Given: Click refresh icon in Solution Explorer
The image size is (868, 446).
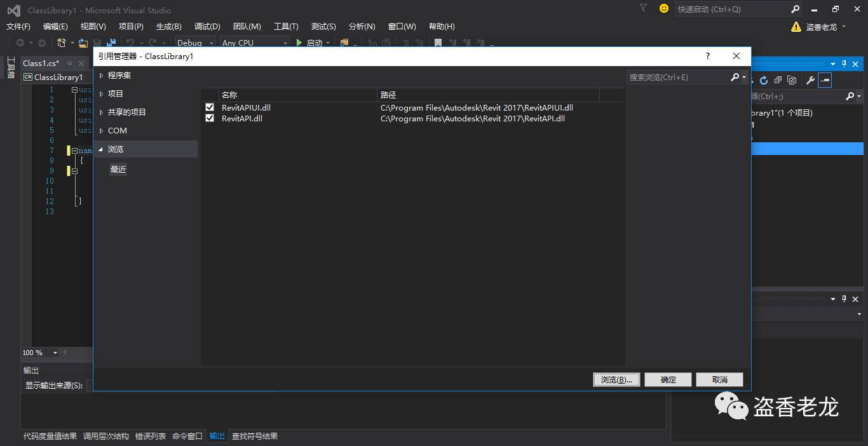Looking at the screenshot, I should click(764, 80).
